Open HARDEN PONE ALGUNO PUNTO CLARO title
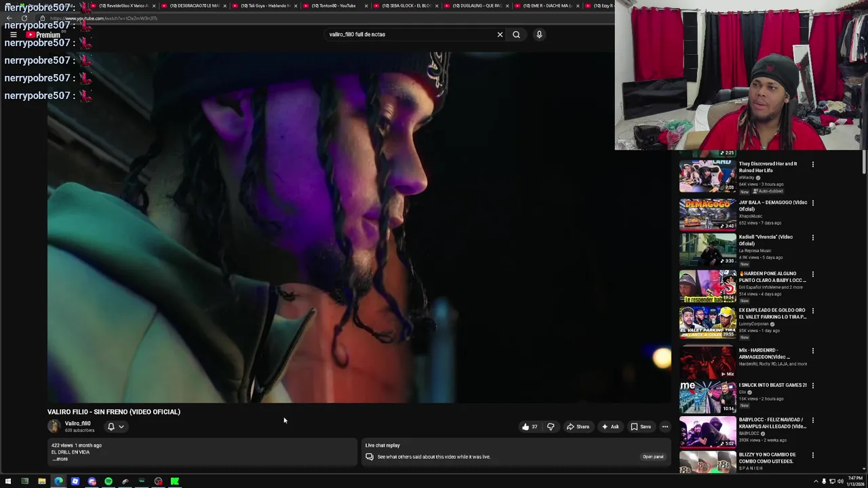Screen dimensions: 868x488 (772, 277)
